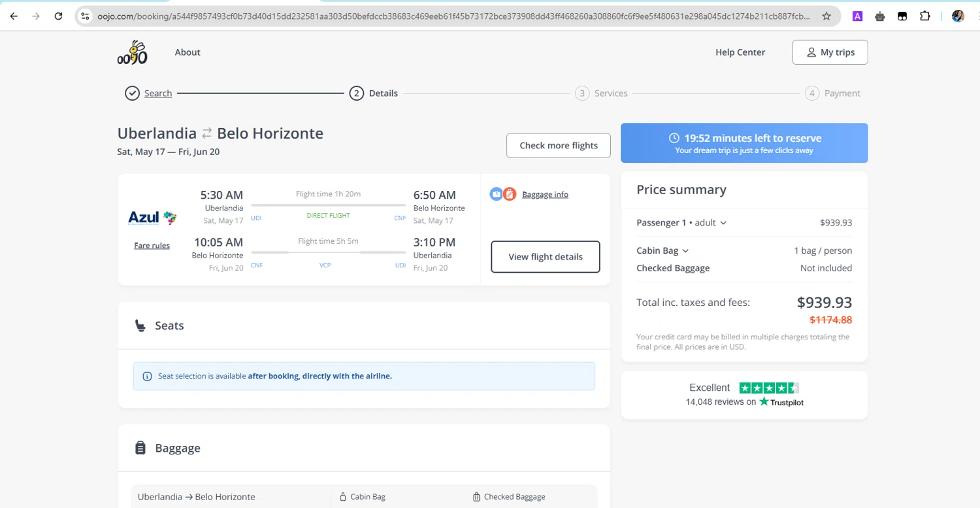980x508 pixels.
Task: Click the 1 bag / person value
Action: tap(823, 251)
